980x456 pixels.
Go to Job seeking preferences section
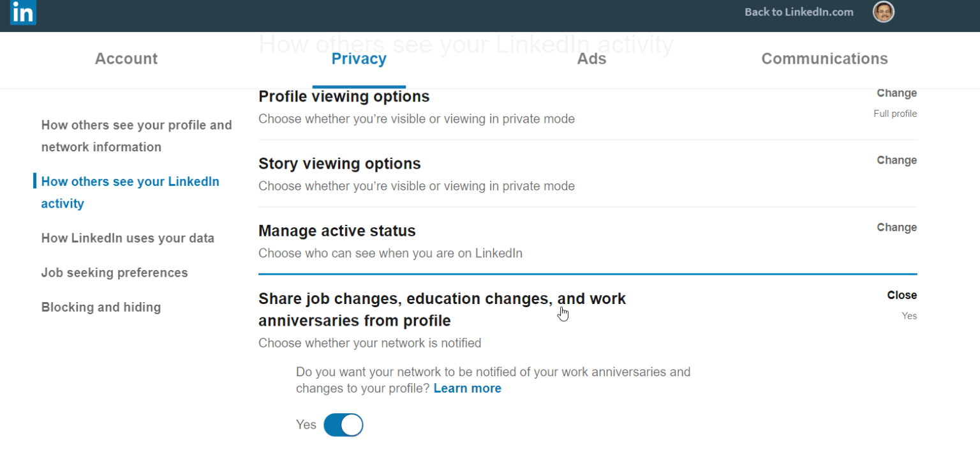pos(114,273)
